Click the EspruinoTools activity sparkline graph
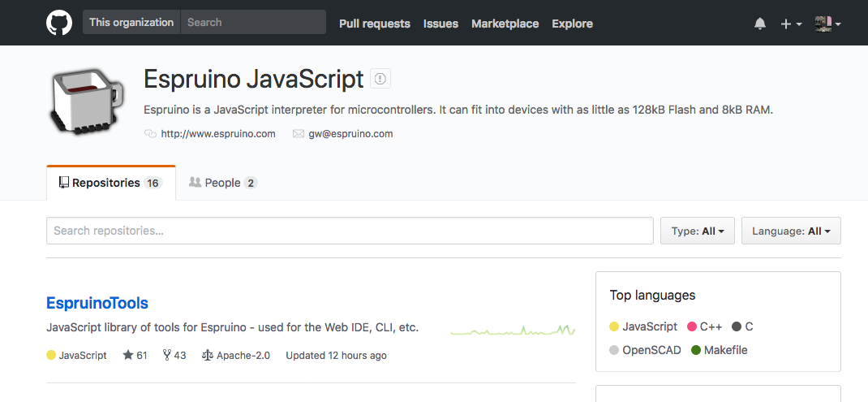 pyautogui.click(x=513, y=331)
